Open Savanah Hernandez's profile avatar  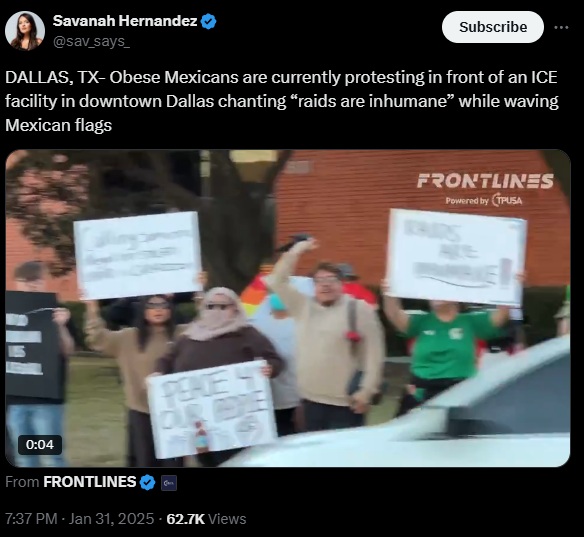pos(25,31)
